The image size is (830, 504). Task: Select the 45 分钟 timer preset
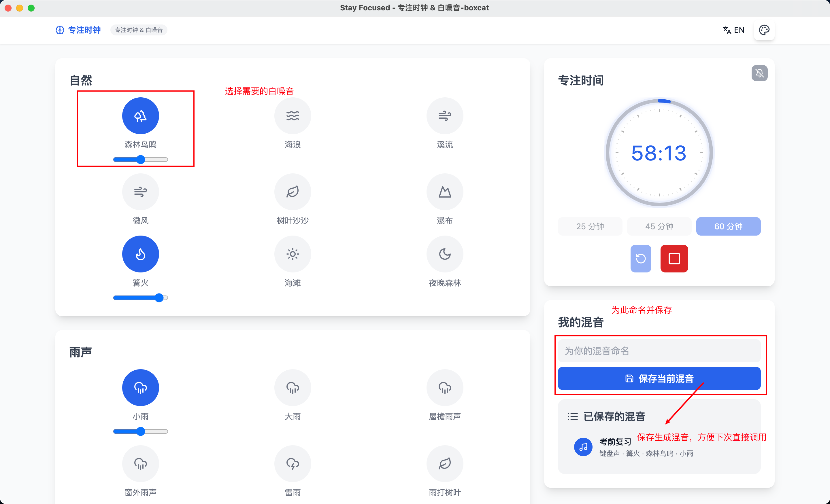tap(659, 226)
